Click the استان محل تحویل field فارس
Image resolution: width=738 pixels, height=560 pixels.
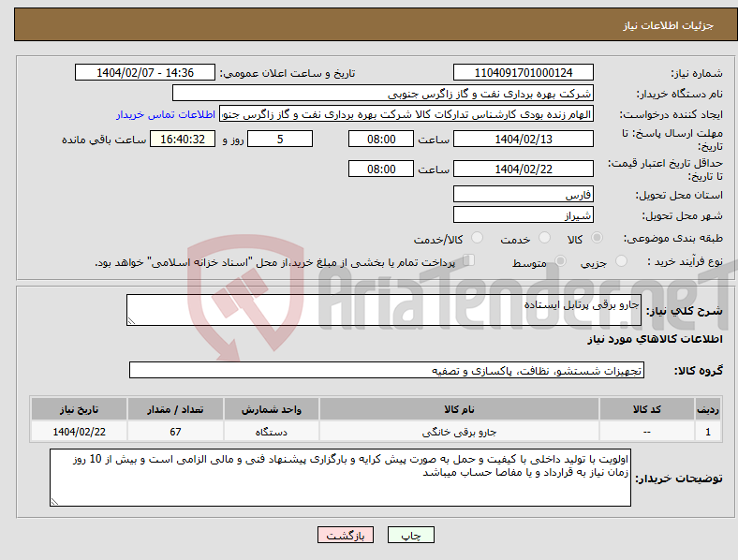tap(523, 194)
